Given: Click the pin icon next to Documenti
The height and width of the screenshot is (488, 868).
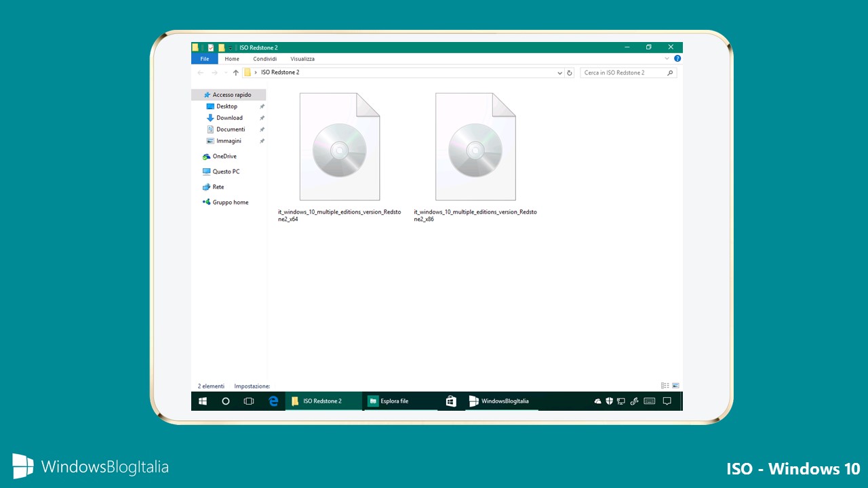Looking at the screenshot, I should (262, 129).
